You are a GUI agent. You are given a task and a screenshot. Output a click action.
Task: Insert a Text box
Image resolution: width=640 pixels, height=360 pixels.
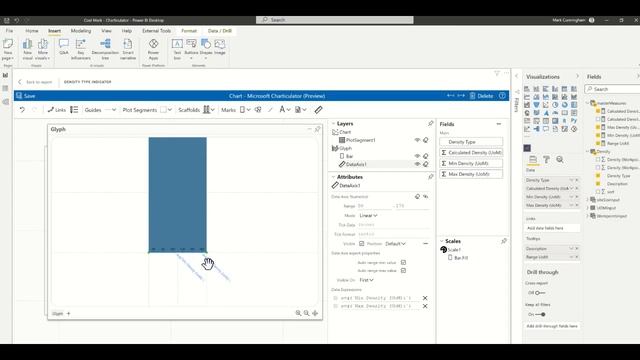tap(177, 49)
